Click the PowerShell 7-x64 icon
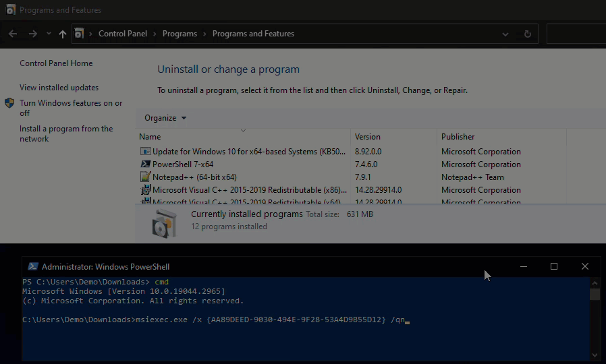Viewport: 606px width, 364px height. (145, 164)
